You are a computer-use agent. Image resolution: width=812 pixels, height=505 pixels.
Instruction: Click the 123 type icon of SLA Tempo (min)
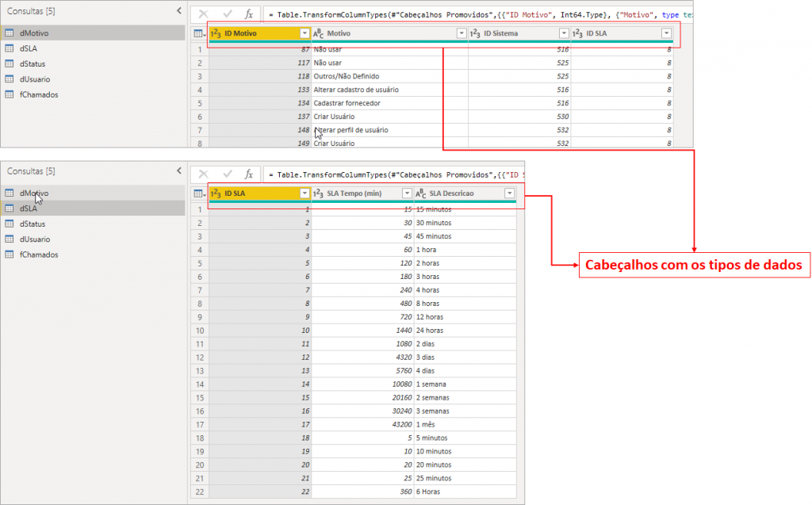319,193
